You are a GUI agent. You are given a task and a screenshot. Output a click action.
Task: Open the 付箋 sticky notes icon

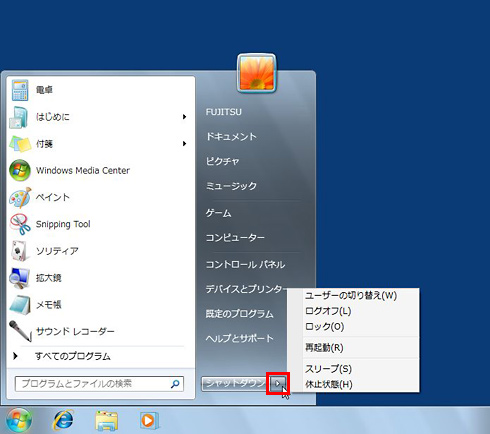click(x=20, y=144)
